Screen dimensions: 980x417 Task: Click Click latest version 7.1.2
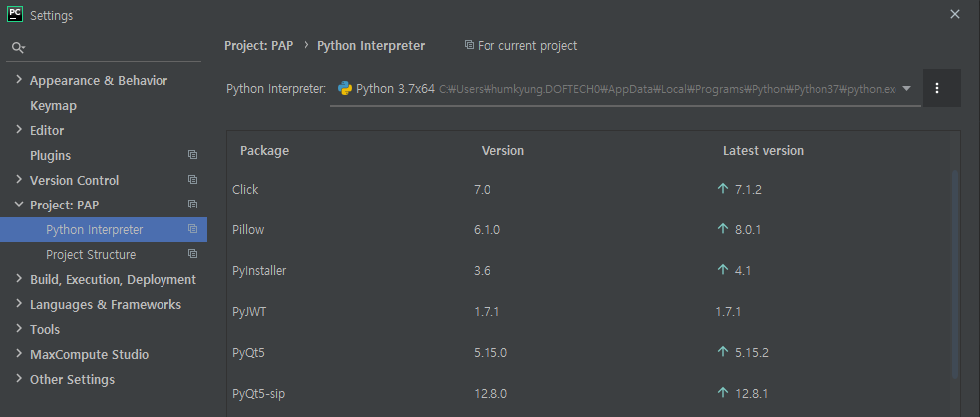748,189
